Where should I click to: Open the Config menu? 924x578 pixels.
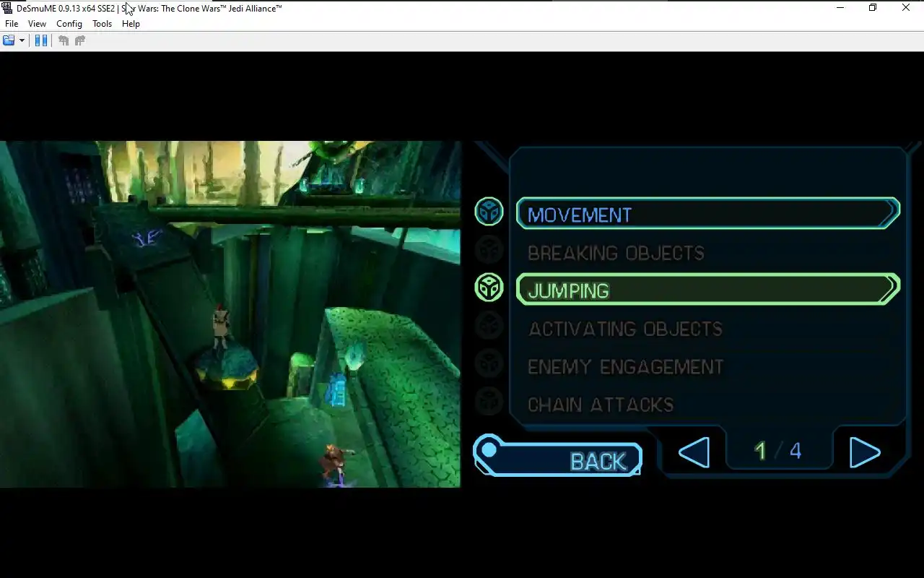pyautogui.click(x=69, y=24)
